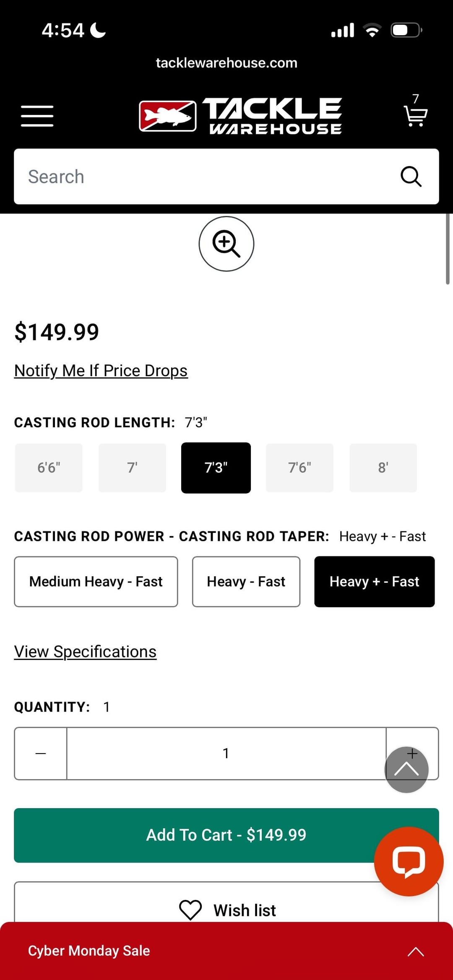This screenshot has width=453, height=980.
Task: Click Notify Me If Price Drops
Action: click(101, 371)
